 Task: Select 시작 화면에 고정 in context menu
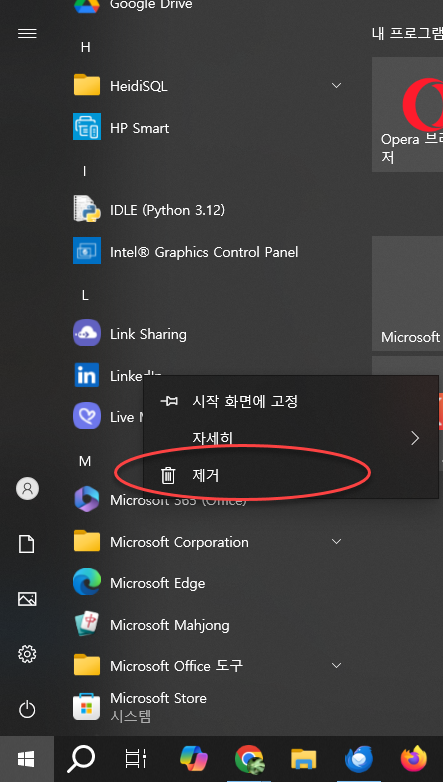[x=291, y=401]
